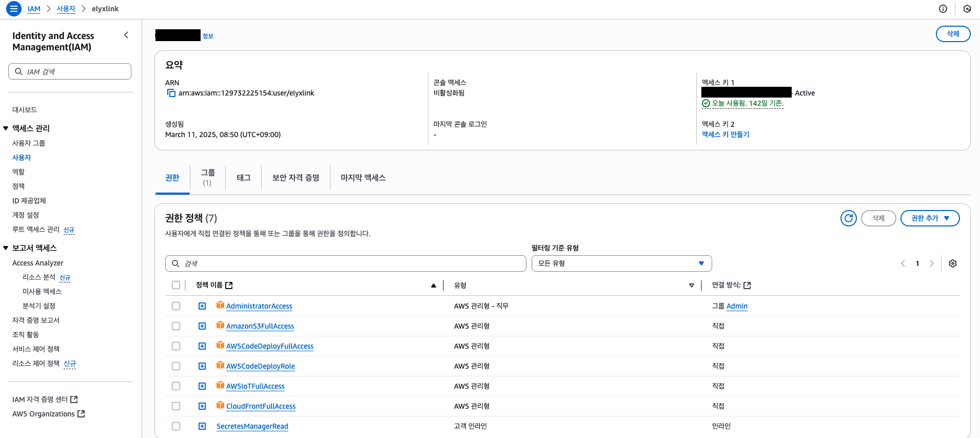Collapse the 보고서 액세스 sidebar section

(6, 248)
